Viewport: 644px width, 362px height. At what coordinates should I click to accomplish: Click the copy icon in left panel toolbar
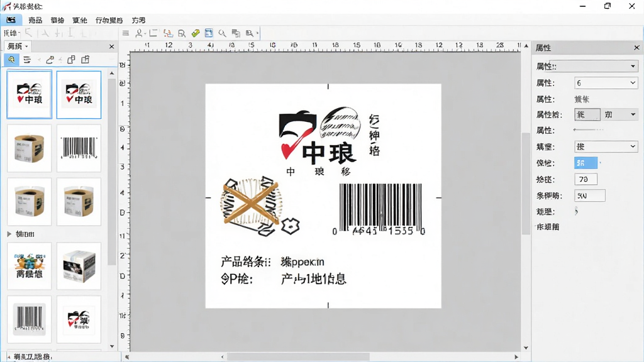[x=71, y=60]
